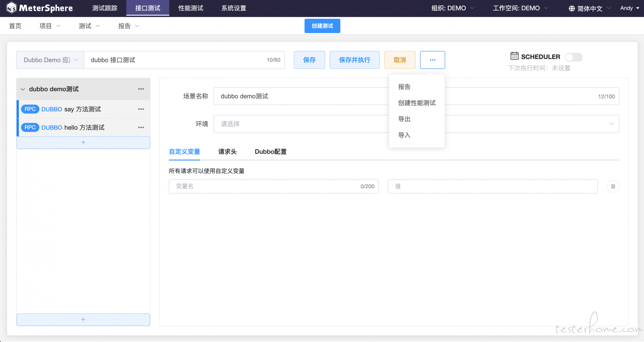Focus the 变量名 input field

click(274, 187)
